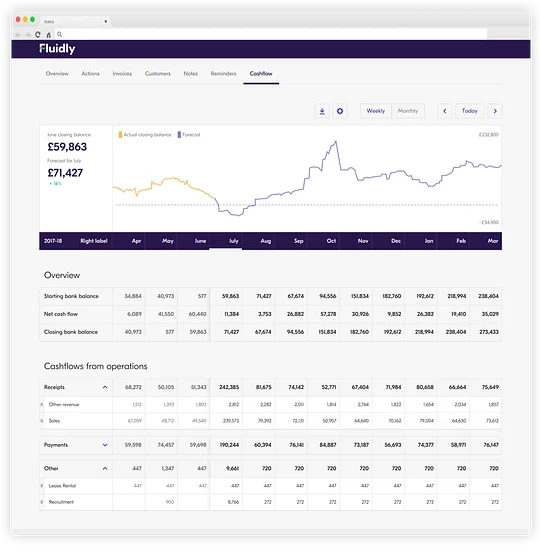Click the 190,244 Payments July value

pos(229,445)
